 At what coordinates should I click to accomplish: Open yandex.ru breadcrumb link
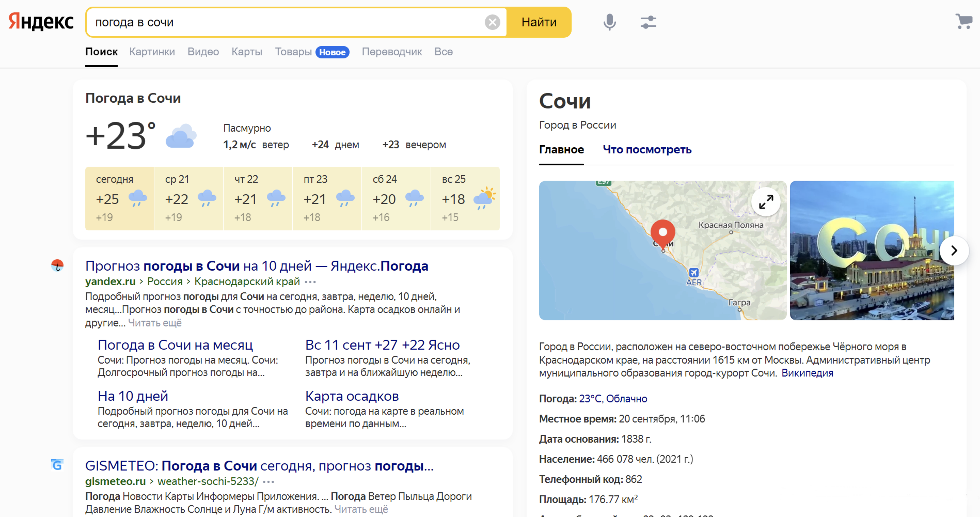point(110,281)
